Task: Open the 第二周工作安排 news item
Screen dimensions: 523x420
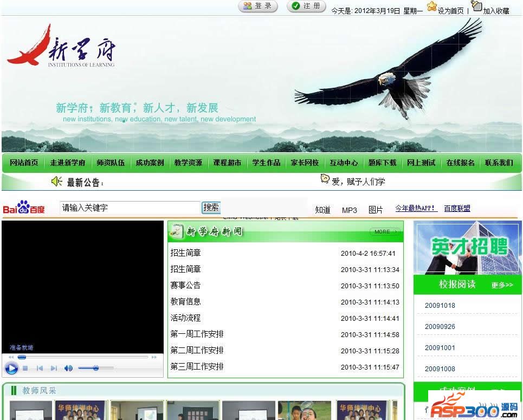Action: [x=197, y=350]
